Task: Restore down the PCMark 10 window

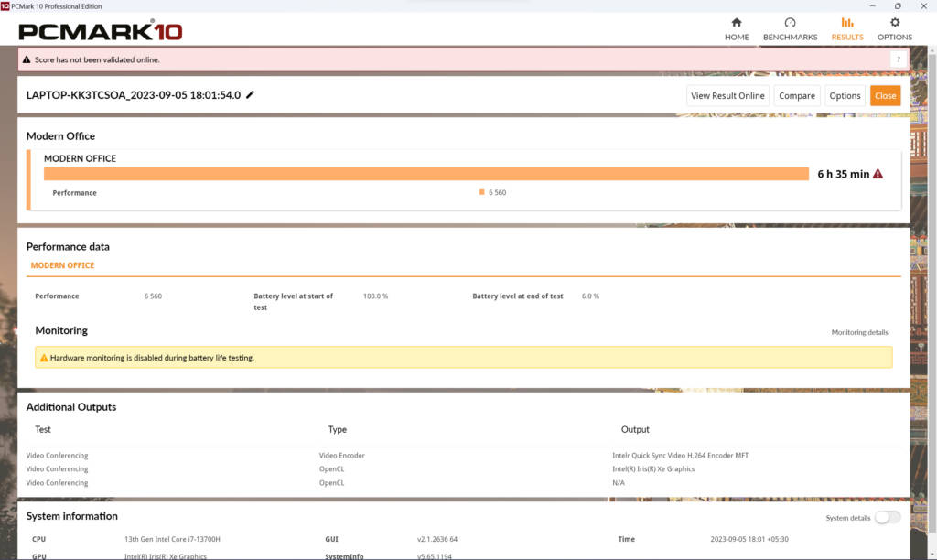Action: point(898,6)
